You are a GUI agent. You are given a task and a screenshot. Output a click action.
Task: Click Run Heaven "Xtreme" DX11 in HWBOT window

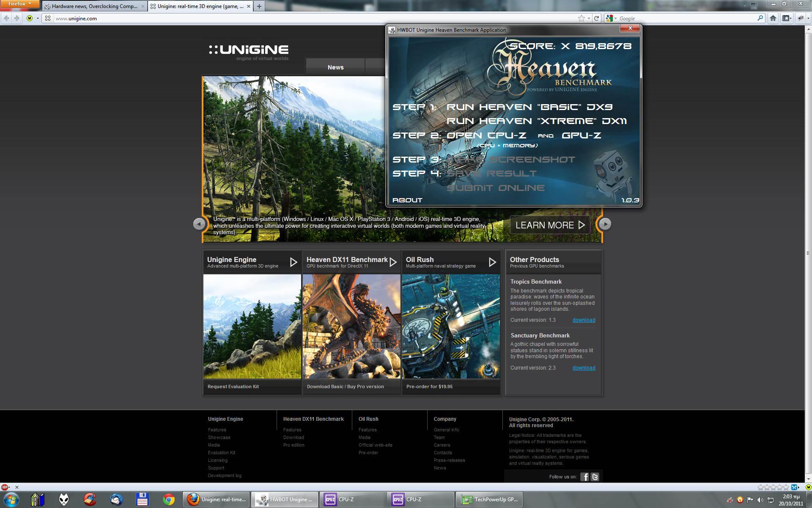tap(537, 121)
